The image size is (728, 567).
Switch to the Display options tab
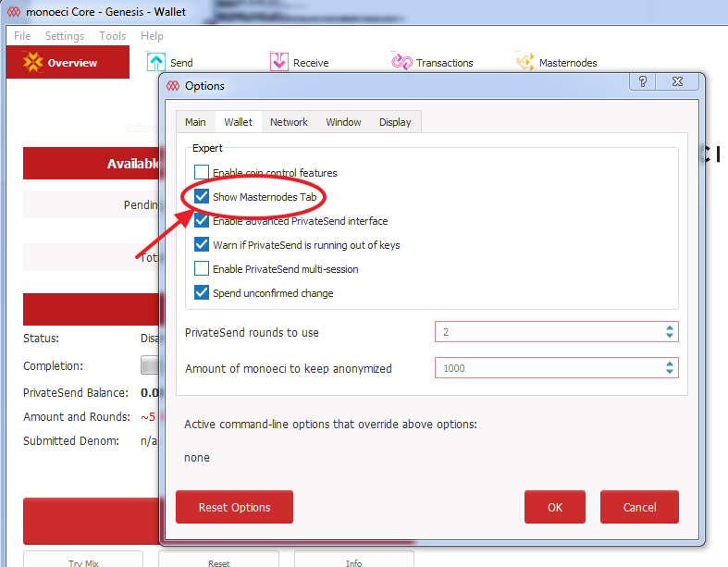coord(395,122)
